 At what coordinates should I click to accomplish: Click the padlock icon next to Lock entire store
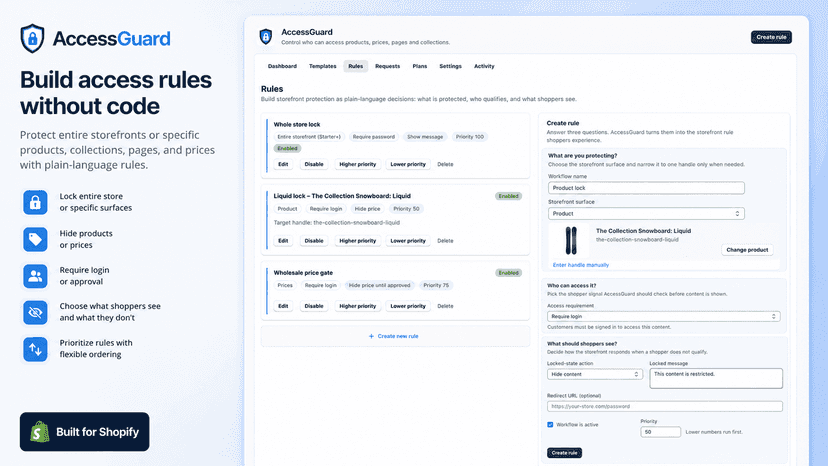35,202
